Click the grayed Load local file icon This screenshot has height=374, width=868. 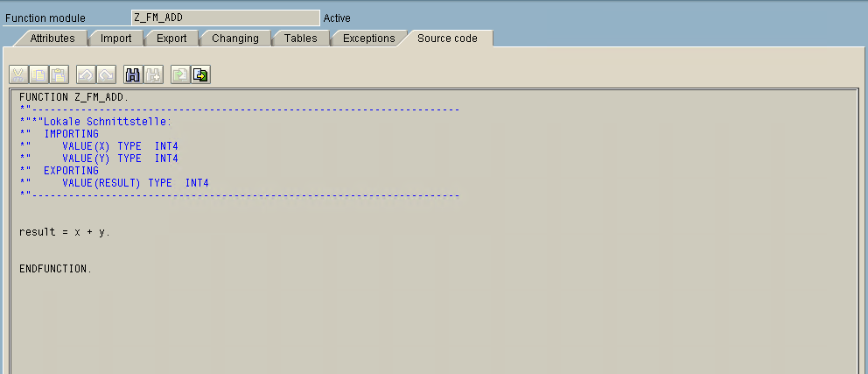point(180,74)
